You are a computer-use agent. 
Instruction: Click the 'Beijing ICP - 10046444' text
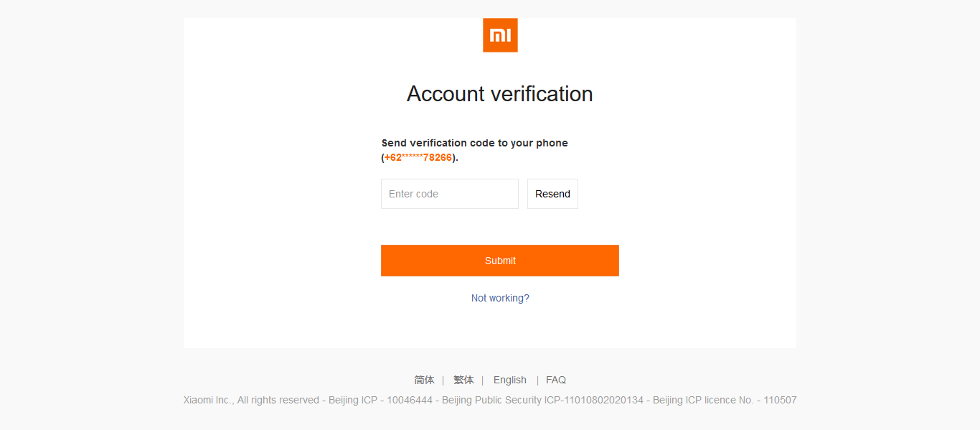(380, 400)
